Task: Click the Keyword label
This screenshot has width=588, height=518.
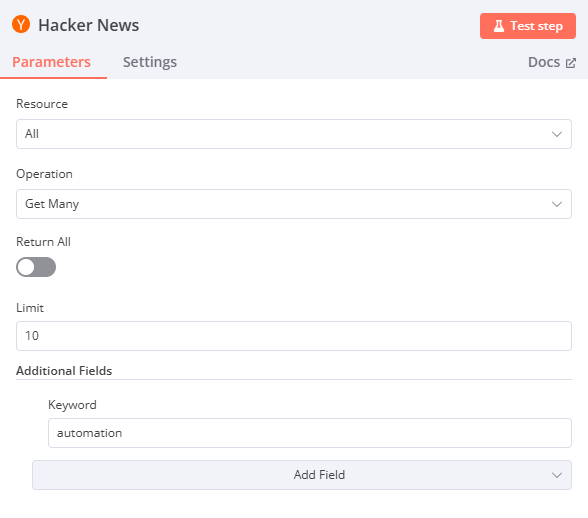Action: click(72, 405)
